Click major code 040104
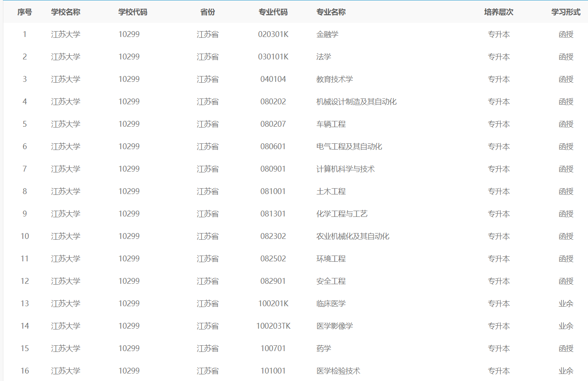The height and width of the screenshot is (381, 588). pyautogui.click(x=273, y=79)
